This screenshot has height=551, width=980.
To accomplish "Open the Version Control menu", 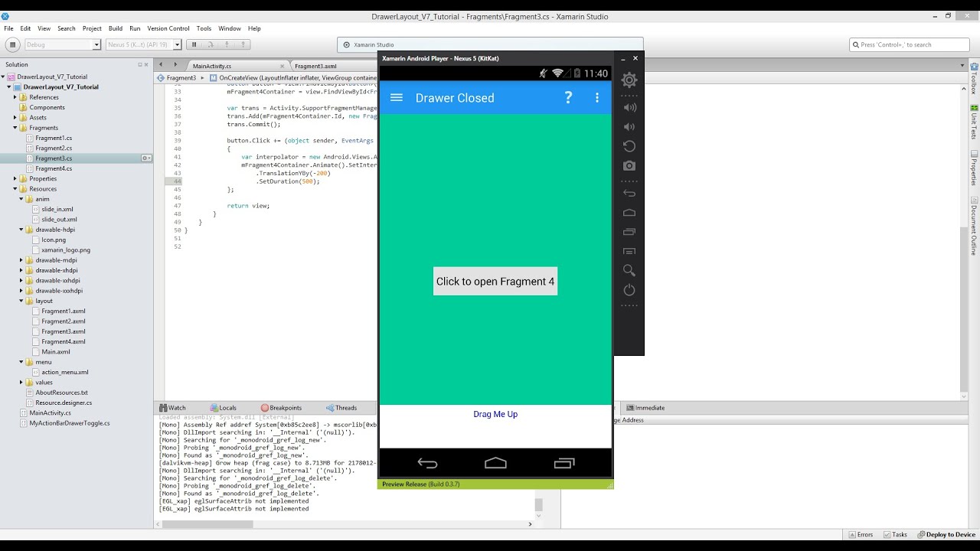I will [168, 28].
